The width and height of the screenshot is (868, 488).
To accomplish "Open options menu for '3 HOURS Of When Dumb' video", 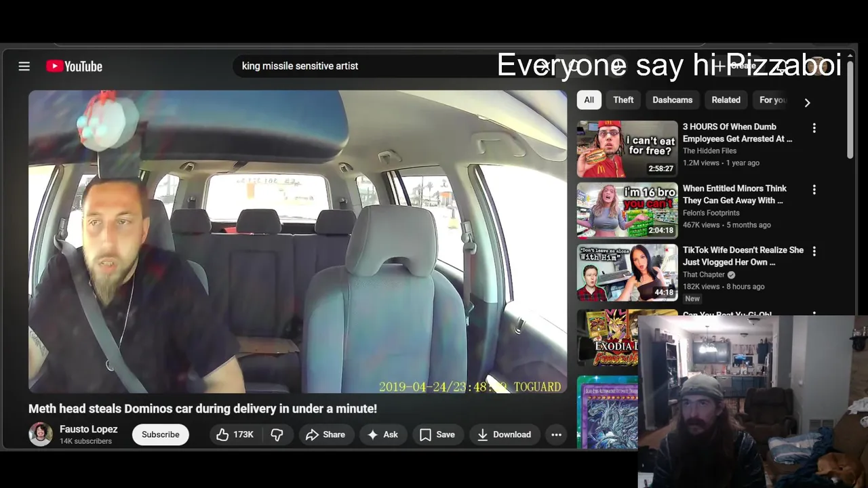I will [814, 128].
